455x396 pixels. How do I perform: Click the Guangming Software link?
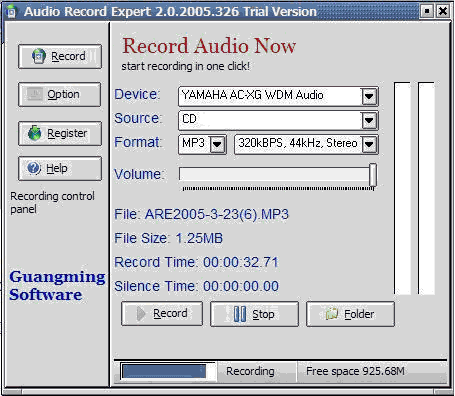pyautogui.click(x=57, y=286)
